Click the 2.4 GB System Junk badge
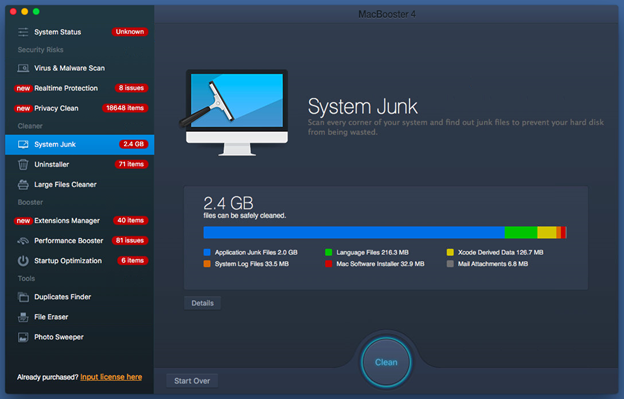The width and height of the screenshot is (624, 399). (x=133, y=144)
